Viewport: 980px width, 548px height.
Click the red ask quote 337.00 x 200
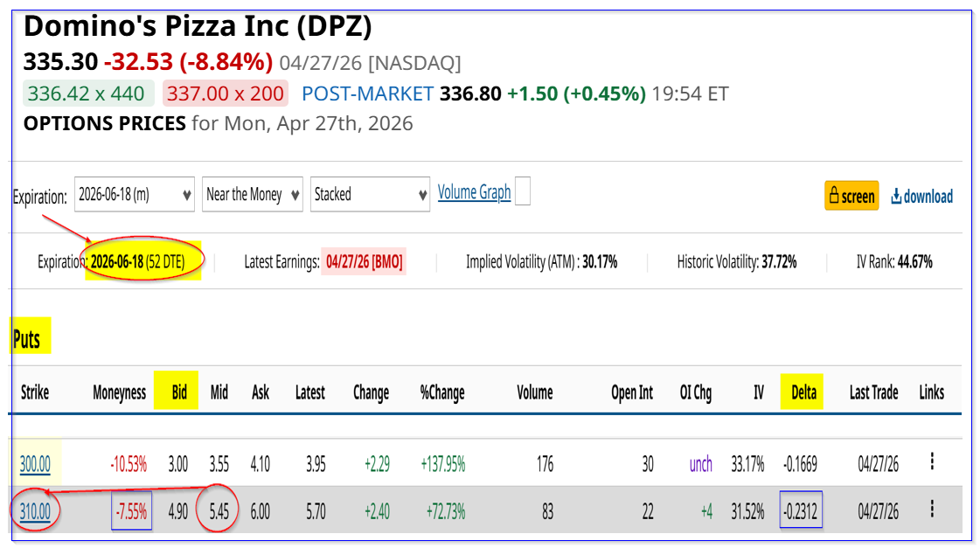pos(226,94)
